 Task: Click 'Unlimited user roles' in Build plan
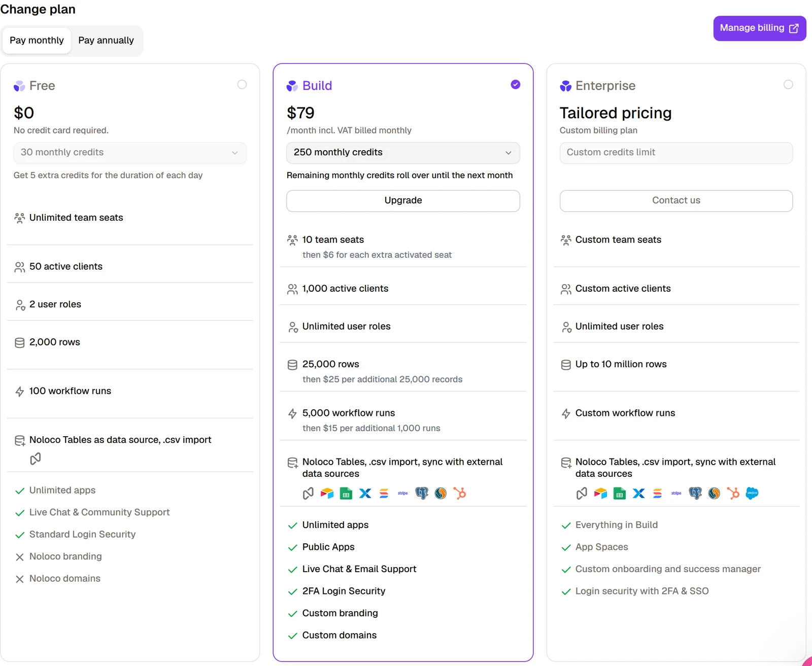pos(347,326)
